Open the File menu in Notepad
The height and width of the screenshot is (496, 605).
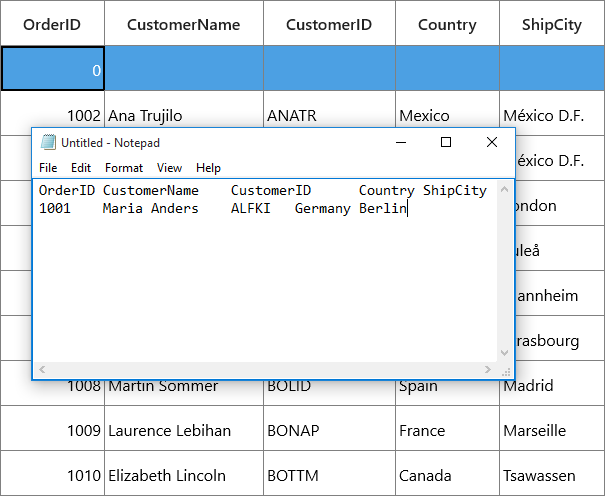click(x=48, y=168)
